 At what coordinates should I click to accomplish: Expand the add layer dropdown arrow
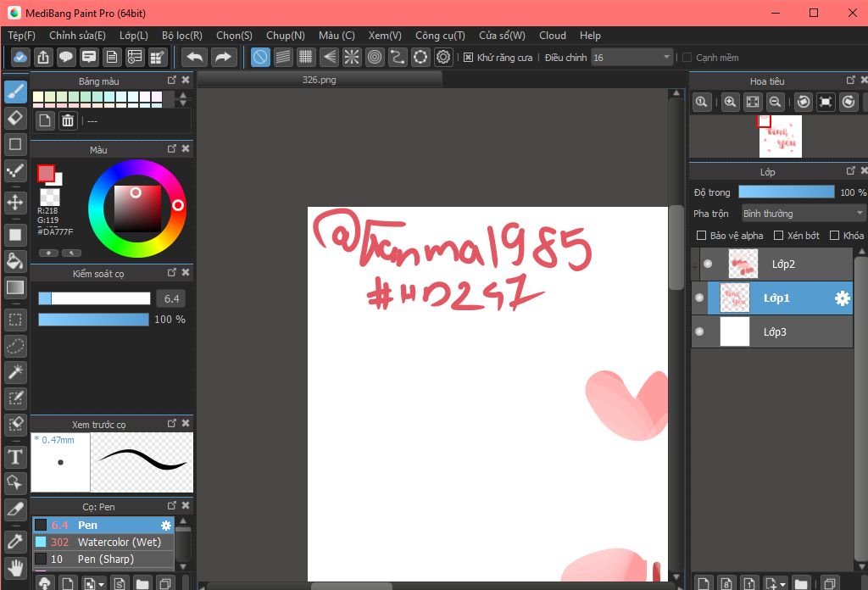tap(782, 584)
